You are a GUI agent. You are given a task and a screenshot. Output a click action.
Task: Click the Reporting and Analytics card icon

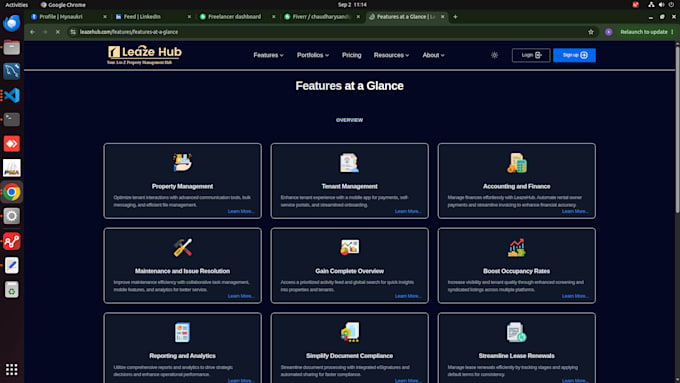pyautogui.click(x=183, y=332)
